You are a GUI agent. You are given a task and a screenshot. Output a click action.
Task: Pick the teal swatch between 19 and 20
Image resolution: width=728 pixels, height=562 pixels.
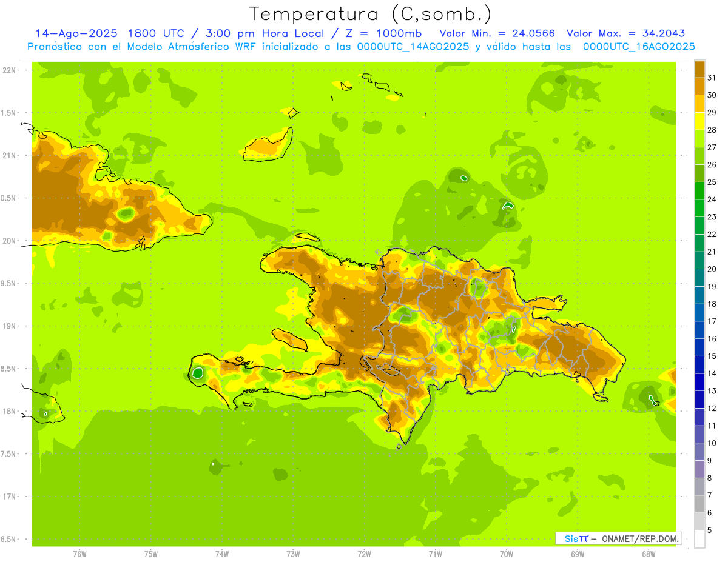(699, 278)
